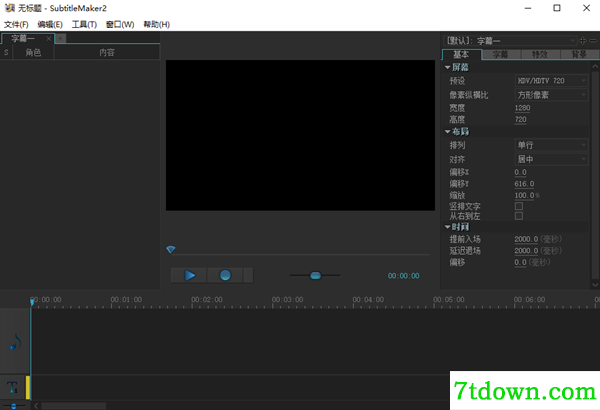Screen dimensions: 600x410
Task: Switch to the 背景 tab
Action: click(x=579, y=54)
